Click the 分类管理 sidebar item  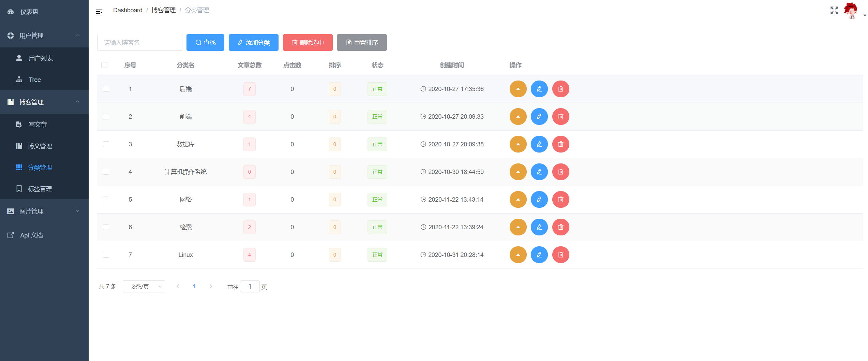point(44,167)
